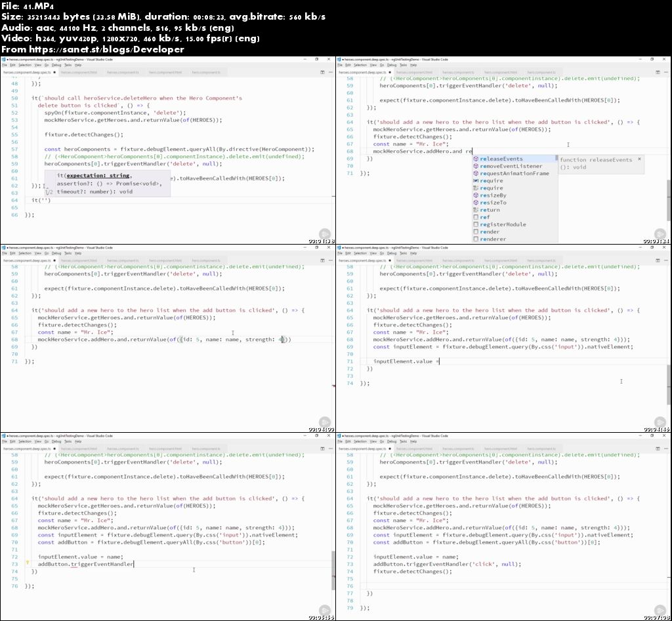Select the removeEventListener suggestion icon
The image size is (672, 621).
pos(476,166)
